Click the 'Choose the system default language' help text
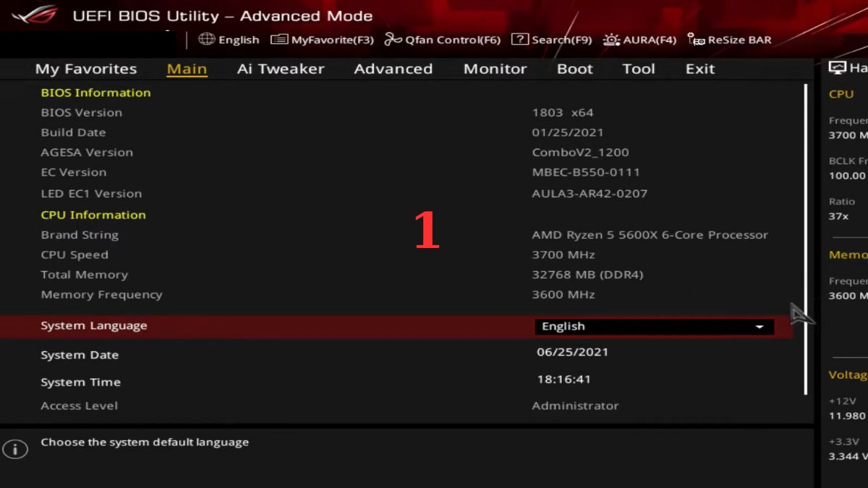This screenshot has width=868, height=488. tap(145, 442)
